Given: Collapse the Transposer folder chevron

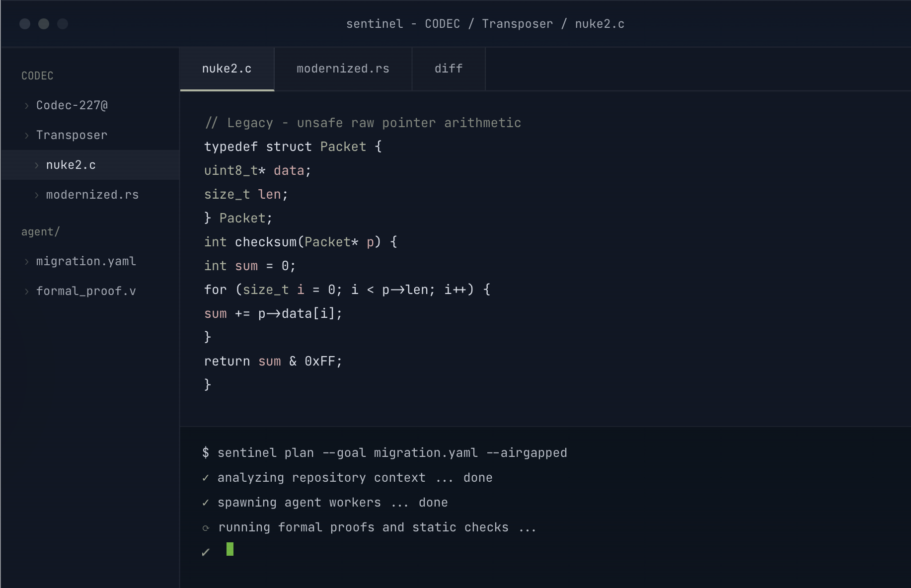Looking at the screenshot, I should [27, 136].
